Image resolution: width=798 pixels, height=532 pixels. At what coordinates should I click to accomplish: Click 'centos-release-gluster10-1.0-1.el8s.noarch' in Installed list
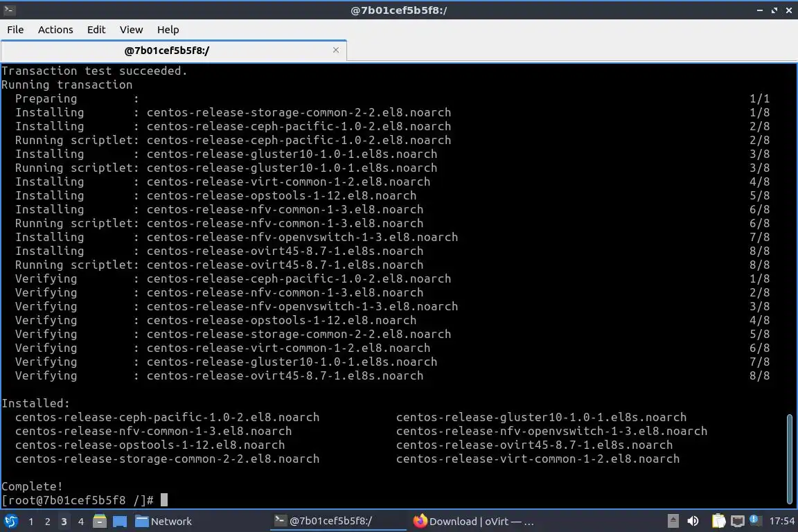[x=541, y=418]
